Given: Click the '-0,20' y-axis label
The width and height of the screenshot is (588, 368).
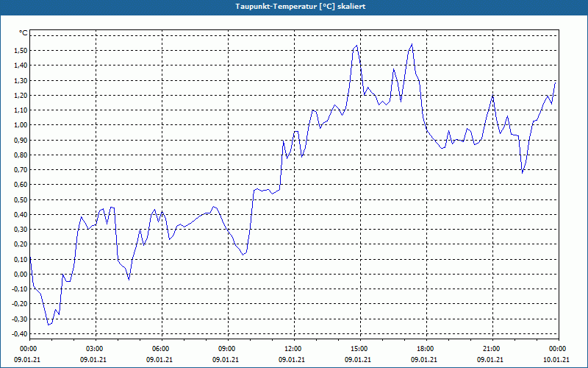Looking at the screenshot, I should coord(20,304).
